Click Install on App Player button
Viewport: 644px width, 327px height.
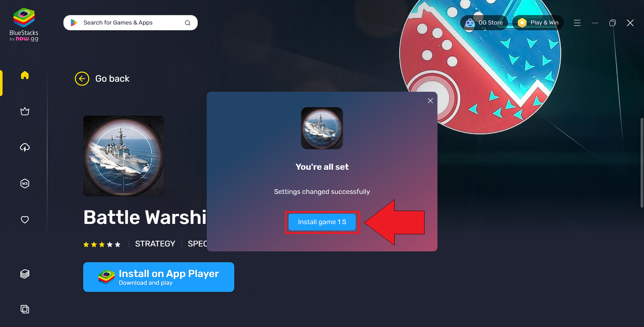[x=159, y=277]
